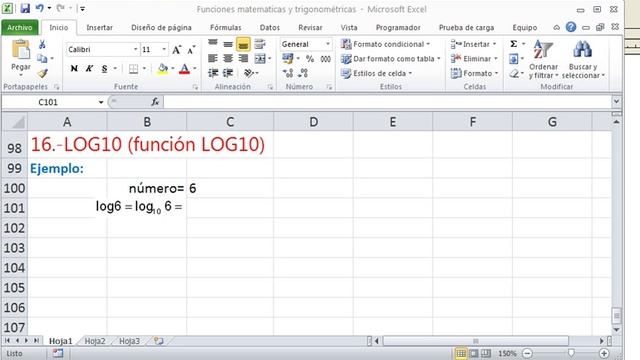Screen dimensions: 640x360
Task: Click the text orientation icon
Action: [249, 73]
